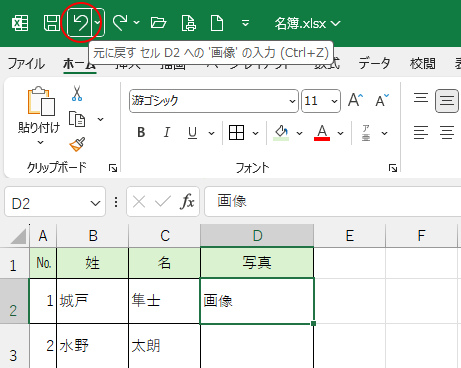This screenshot has width=461, height=368.
Task: Copy the selection
Action: click(x=77, y=119)
